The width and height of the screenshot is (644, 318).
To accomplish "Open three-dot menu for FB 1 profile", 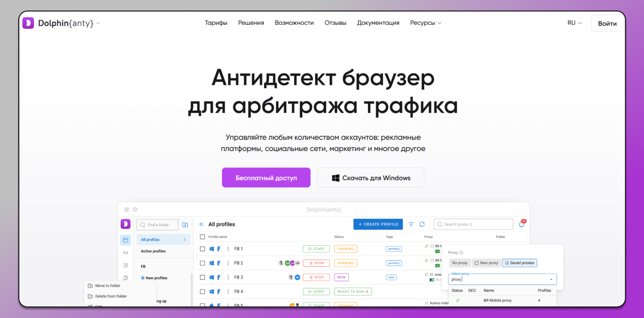I will coord(228,249).
